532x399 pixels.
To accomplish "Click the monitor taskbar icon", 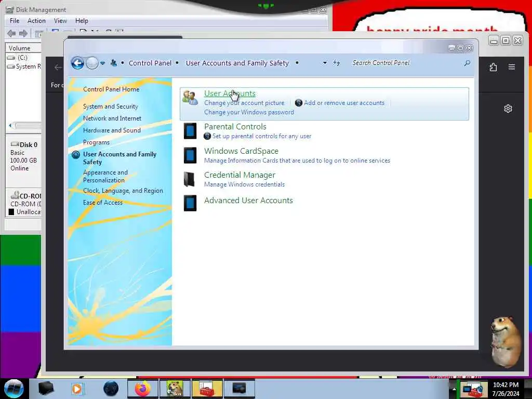I will point(239,389).
